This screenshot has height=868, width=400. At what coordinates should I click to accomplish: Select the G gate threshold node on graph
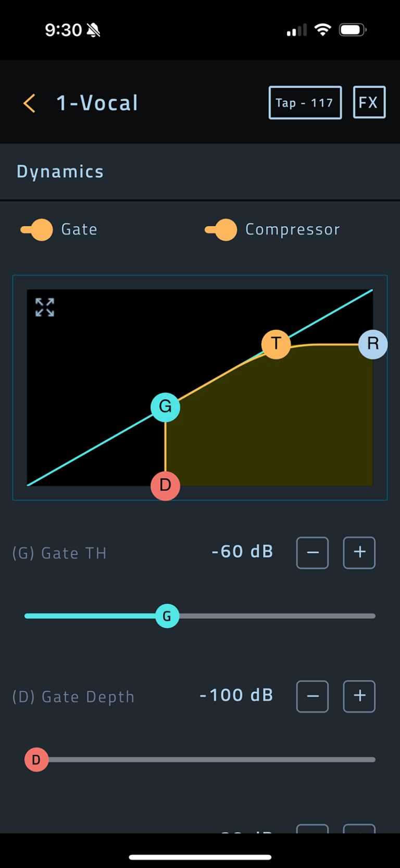click(165, 407)
